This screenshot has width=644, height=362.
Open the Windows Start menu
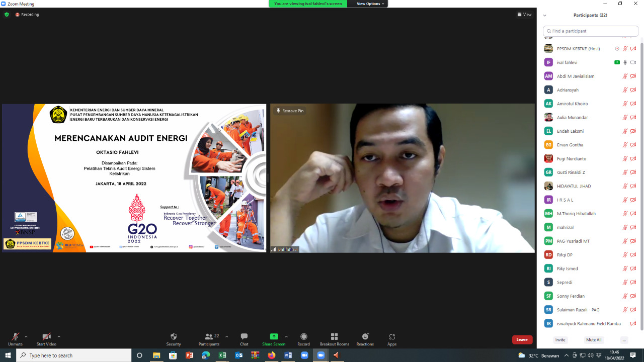click(x=8, y=355)
